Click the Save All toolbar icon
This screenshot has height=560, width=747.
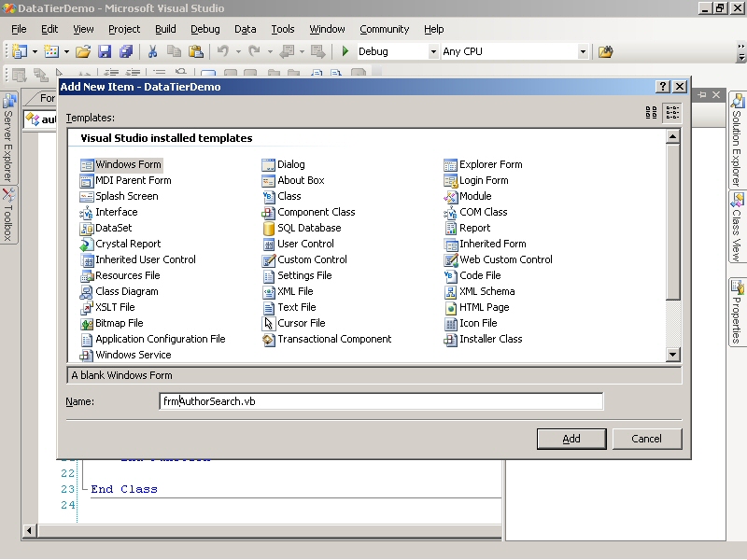[126, 51]
